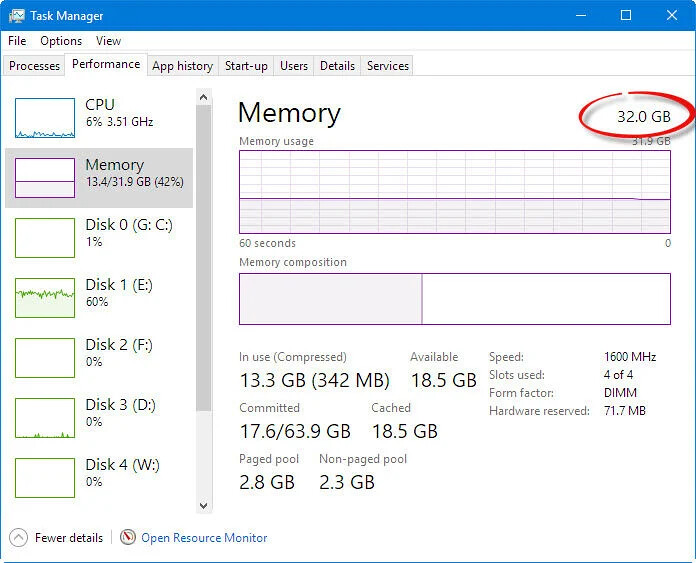Screen dimensions: 696x563
Task: Select the CPU usage graph thumbnail
Action: coord(45,118)
